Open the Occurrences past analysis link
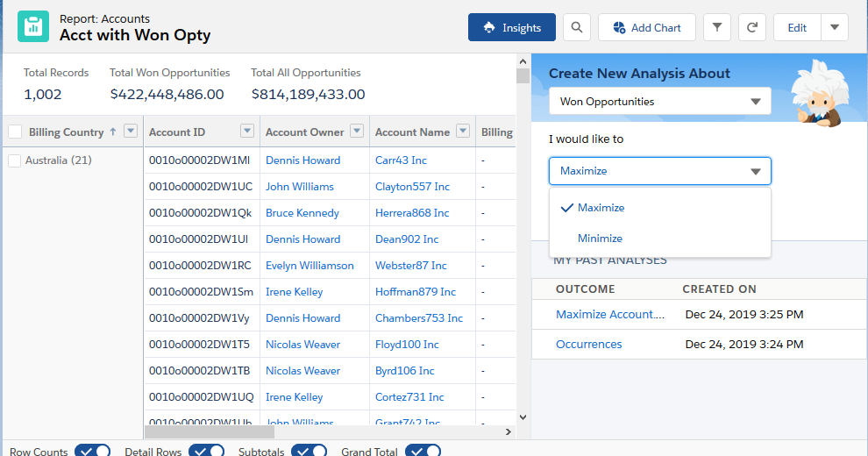This screenshot has width=868, height=456. pyautogui.click(x=589, y=345)
